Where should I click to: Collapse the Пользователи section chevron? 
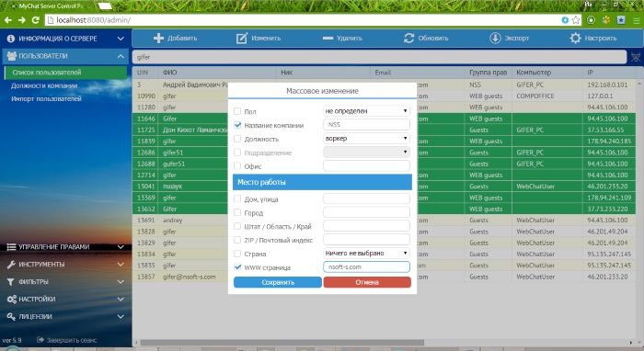click(x=121, y=56)
